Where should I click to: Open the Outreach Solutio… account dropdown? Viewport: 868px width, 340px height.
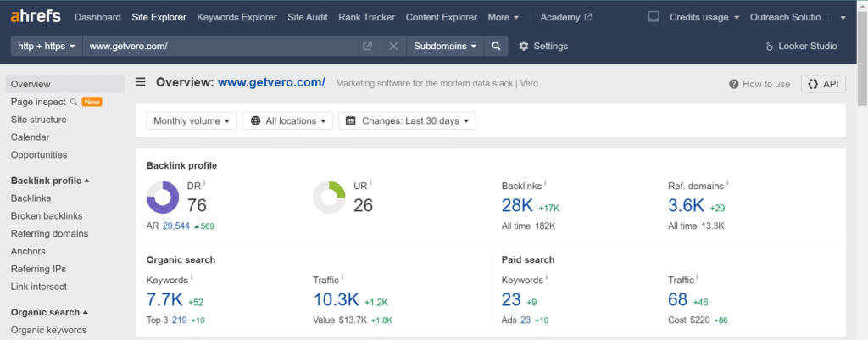[798, 17]
